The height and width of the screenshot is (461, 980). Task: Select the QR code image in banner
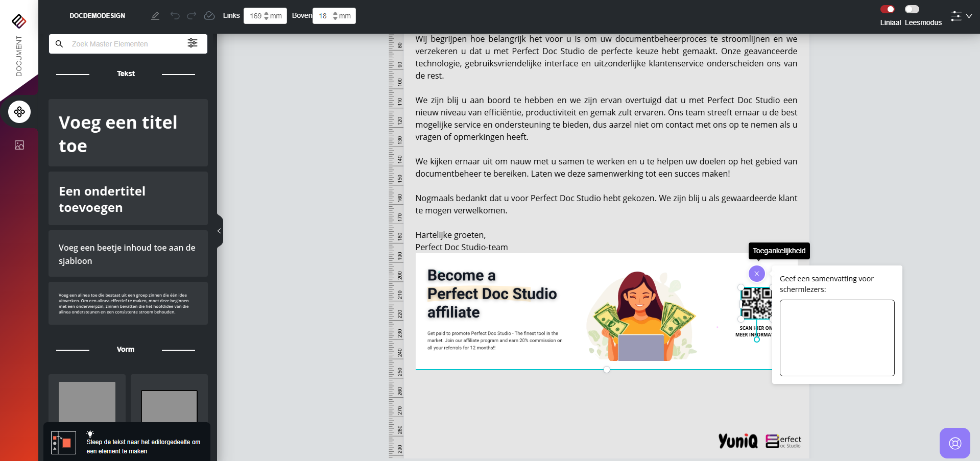(756, 302)
